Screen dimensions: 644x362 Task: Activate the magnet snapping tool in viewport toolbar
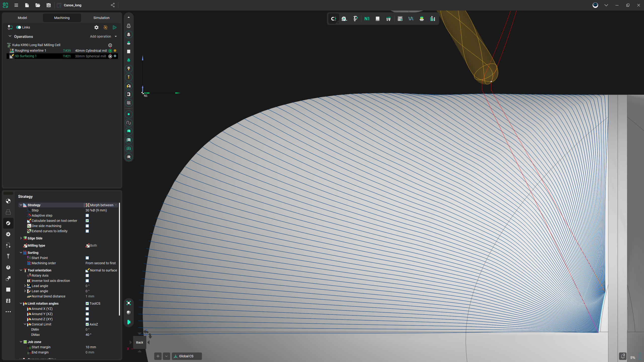[x=333, y=19]
